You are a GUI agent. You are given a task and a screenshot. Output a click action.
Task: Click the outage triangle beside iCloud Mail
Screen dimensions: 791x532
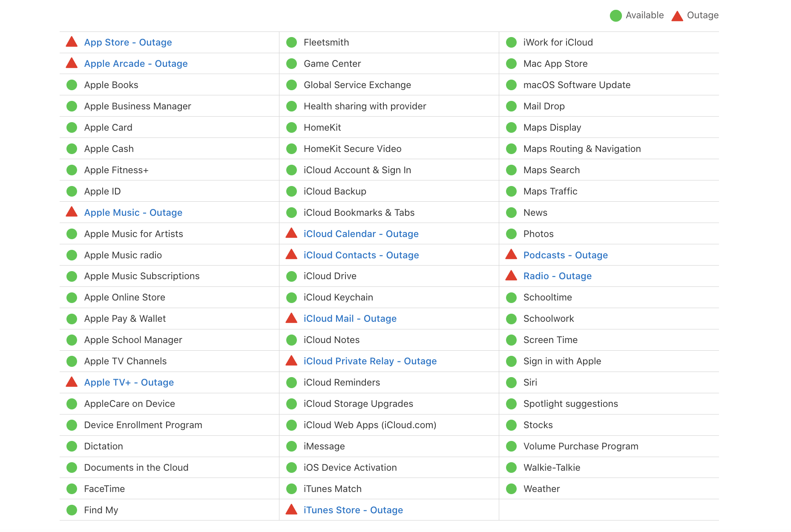292,318
